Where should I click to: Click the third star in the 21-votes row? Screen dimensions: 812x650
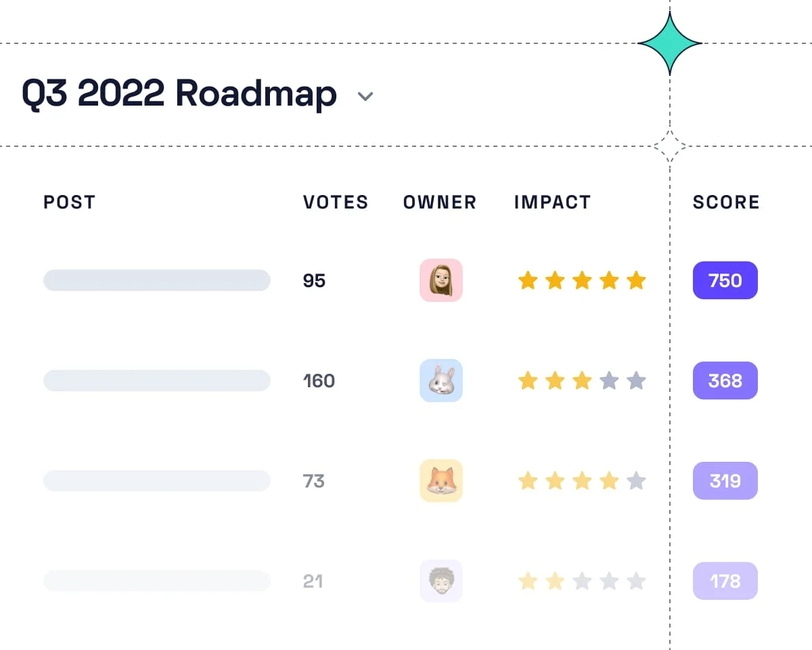tap(582, 581)
